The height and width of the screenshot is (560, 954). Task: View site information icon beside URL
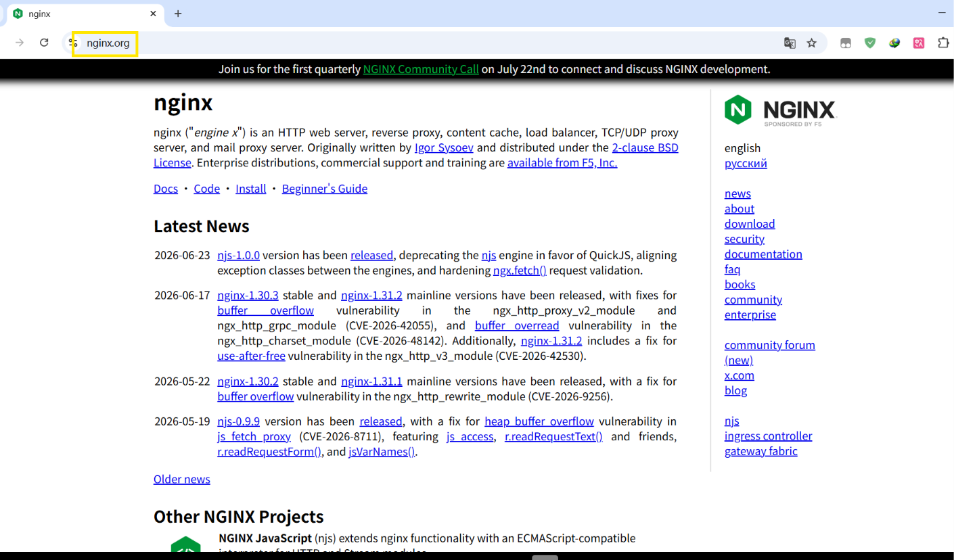(x=74, y=43)
